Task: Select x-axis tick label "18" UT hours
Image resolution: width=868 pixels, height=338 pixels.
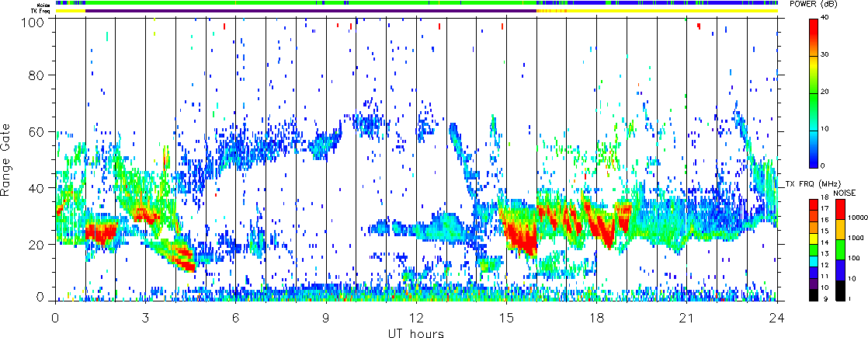Action: coord(597,318)
